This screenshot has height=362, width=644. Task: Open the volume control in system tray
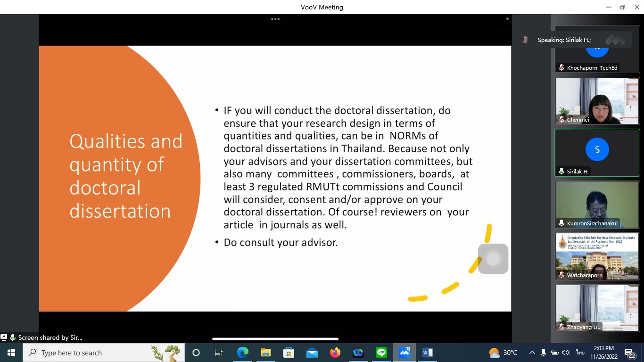[566, 353]
